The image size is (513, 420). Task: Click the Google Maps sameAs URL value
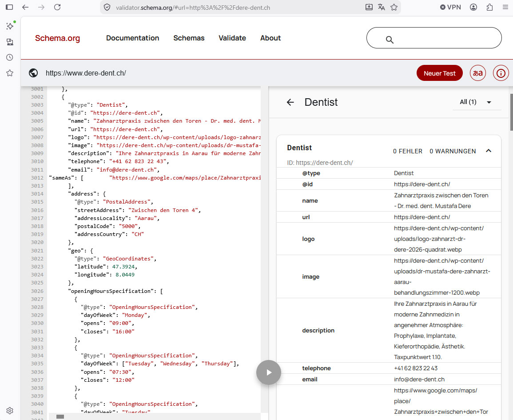click(x=441, y=401)
